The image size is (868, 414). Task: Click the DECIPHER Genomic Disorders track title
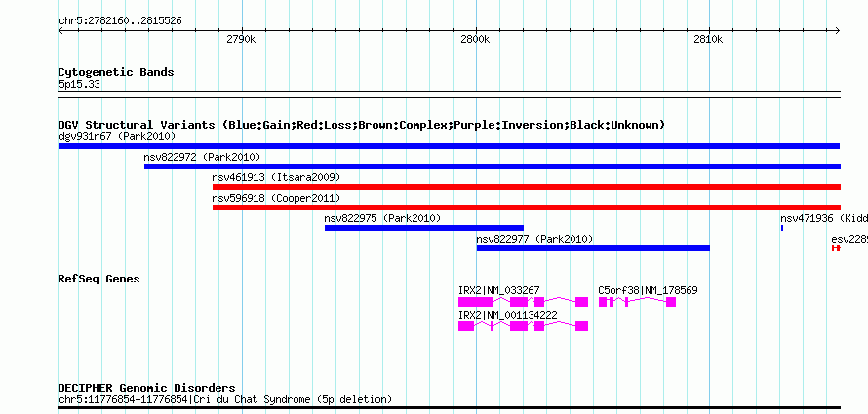coord(146,388)
